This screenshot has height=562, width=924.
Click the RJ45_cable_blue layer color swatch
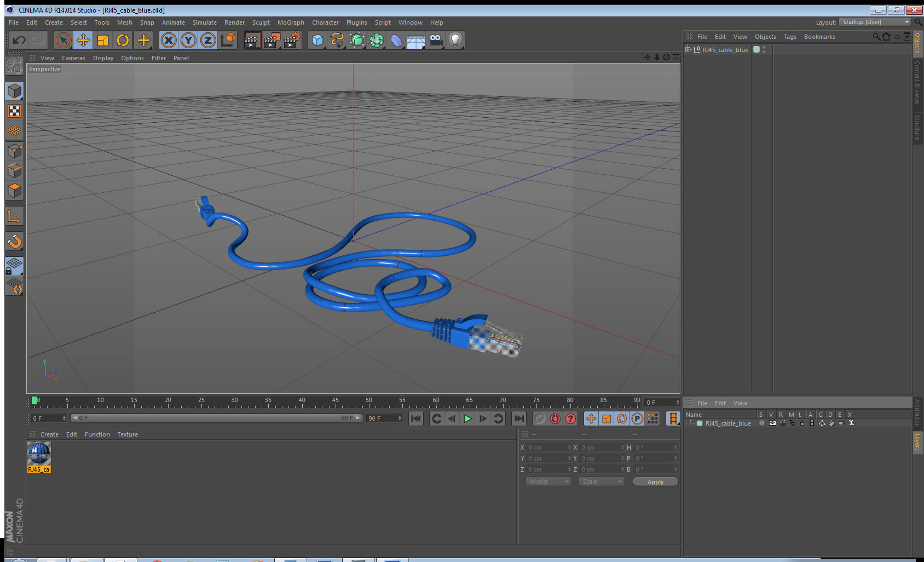pyautogui.click(x=700, y=423)
